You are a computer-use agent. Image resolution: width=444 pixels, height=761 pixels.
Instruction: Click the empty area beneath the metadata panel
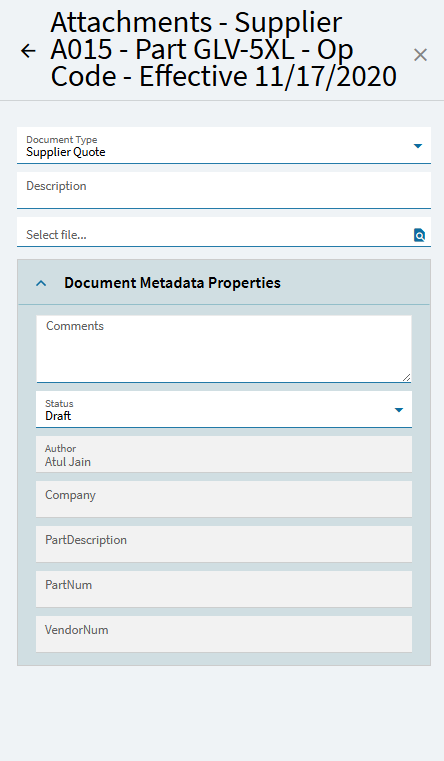point(222,712)
